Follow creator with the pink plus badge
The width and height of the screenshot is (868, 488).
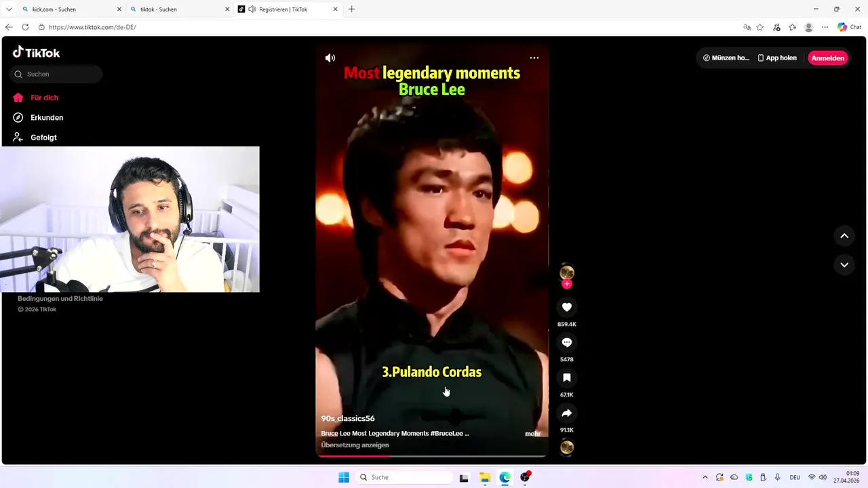point(567,284)
